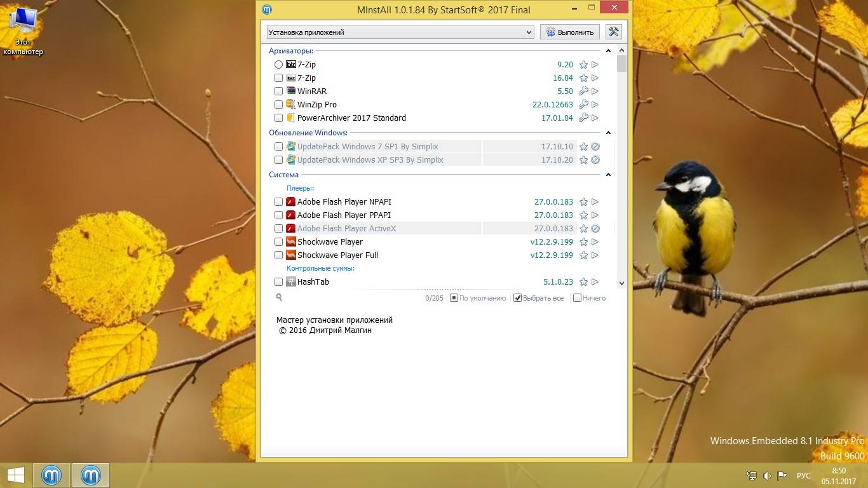868x488 pixels.
Task: Click the star icon in the HashTab row
Action: [583, 282]
